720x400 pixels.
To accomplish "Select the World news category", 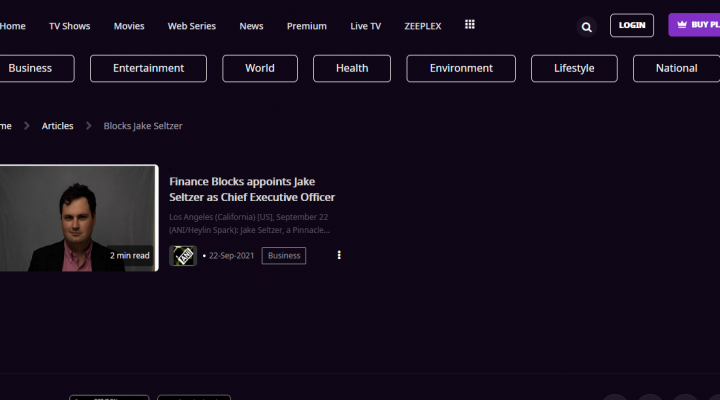I will pyautogui.click(x=260, y=68).
